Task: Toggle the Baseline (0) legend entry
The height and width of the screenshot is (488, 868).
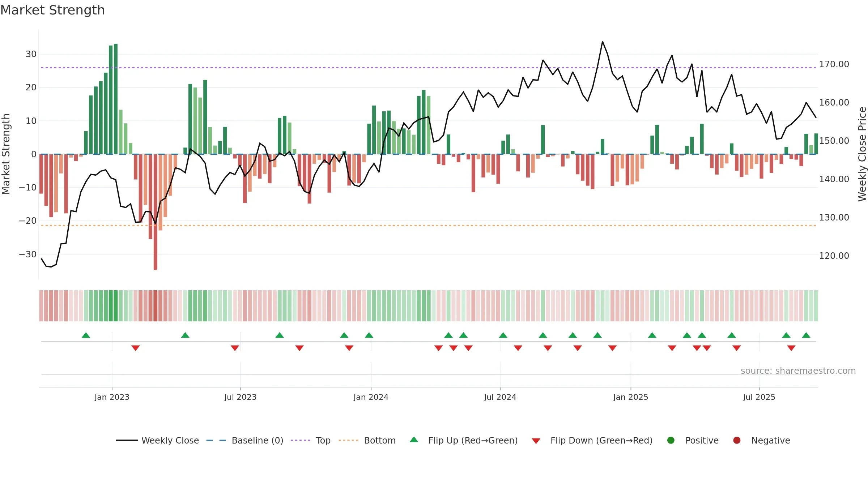Action: 245,440
